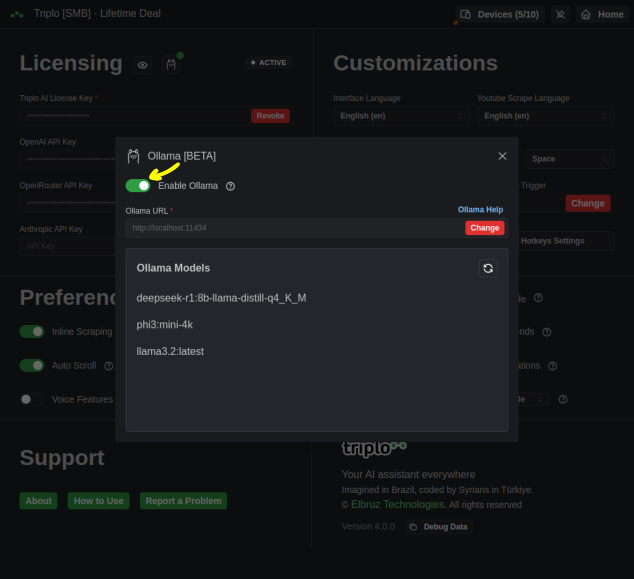Go to Home page
The width and height of the screenshot is (634, 579).
coord(602,15)
